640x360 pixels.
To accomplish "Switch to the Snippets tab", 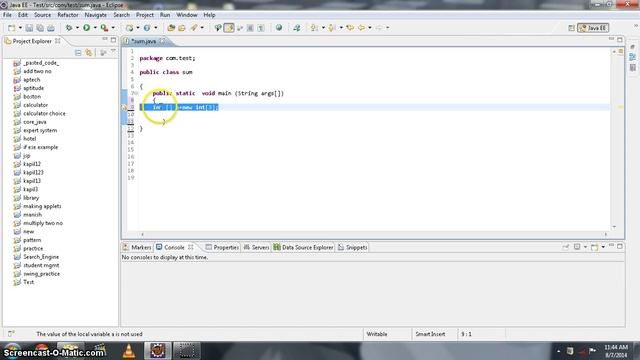I will click(x=353, y=247).
